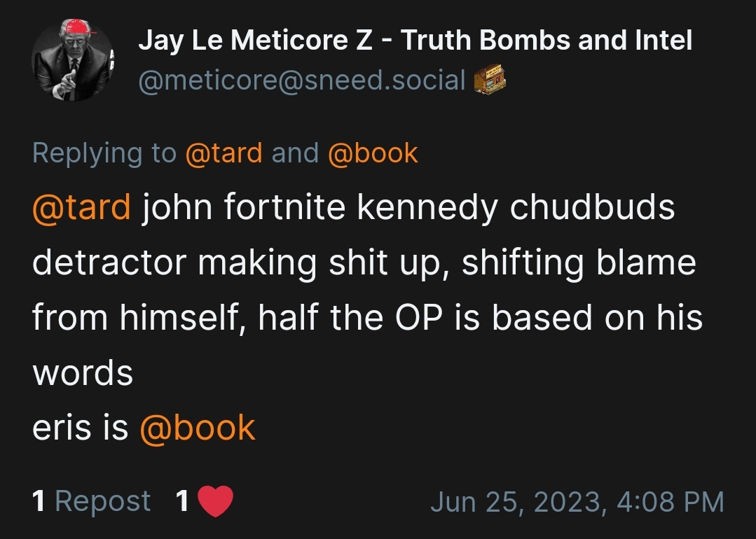Click the storefront emoji beside the handle
The image size is (756, 539).
tap(490, 81)
